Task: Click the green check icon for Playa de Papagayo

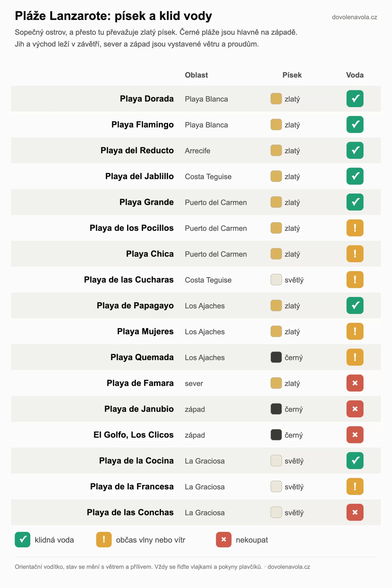Action: pos(355,305)
